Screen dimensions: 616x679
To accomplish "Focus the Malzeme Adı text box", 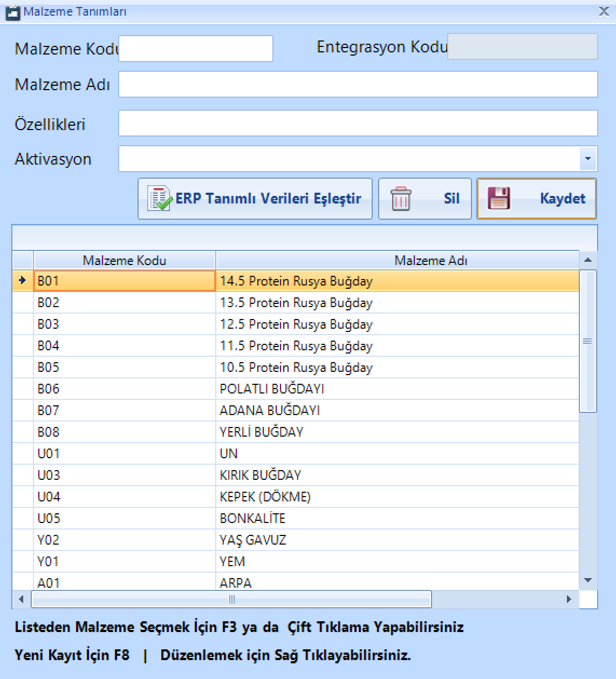I will point(358,85).
